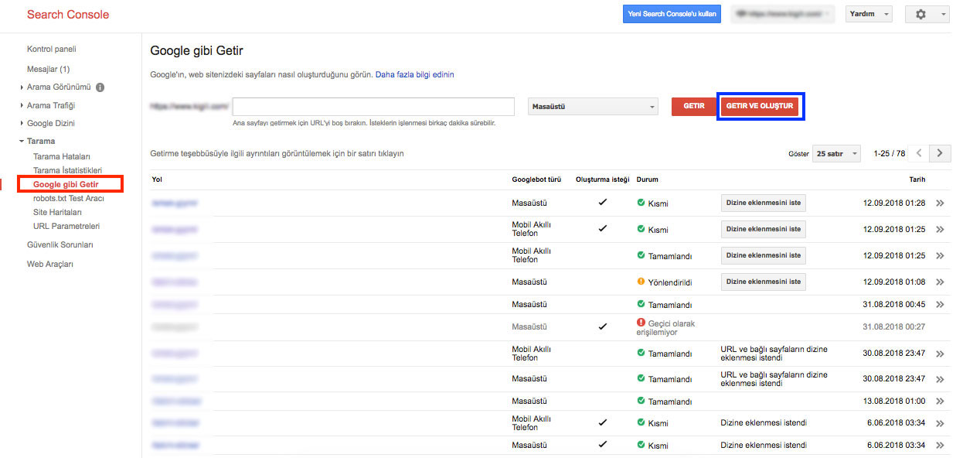Click green status icon in 13.08.2018 01:00 row
Screen dimensions: 980x458
641,401
